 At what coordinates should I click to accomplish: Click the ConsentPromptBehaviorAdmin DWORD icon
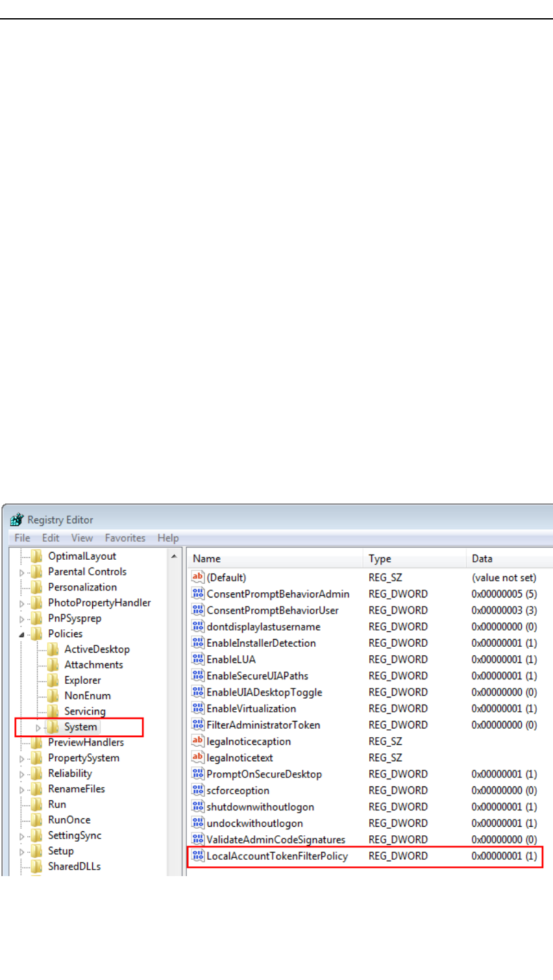198,594
